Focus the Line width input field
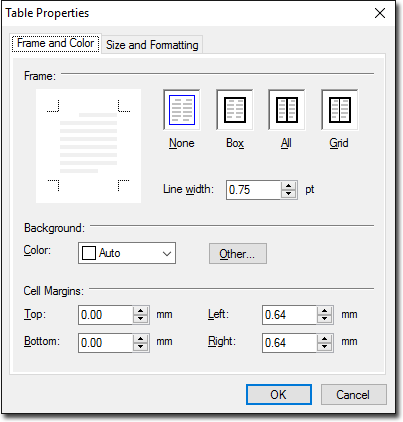The height and width of the screenshot is (422, 403). point(254,190)
